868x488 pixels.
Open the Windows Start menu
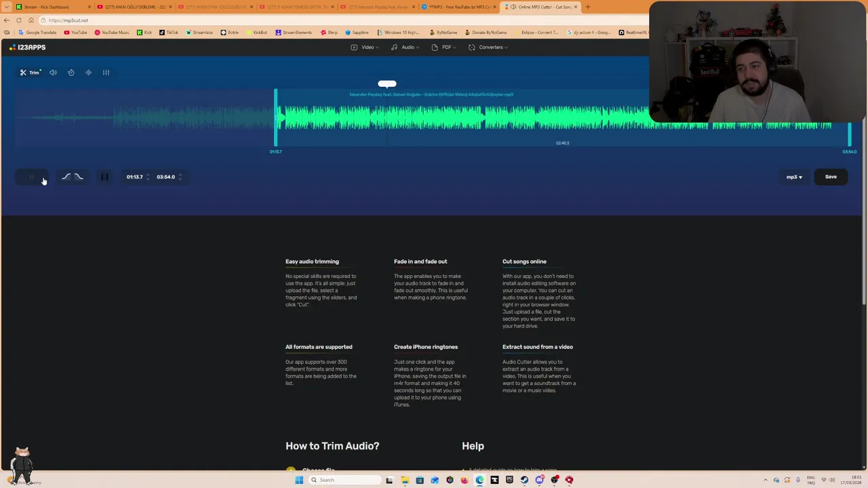(299, 480)
